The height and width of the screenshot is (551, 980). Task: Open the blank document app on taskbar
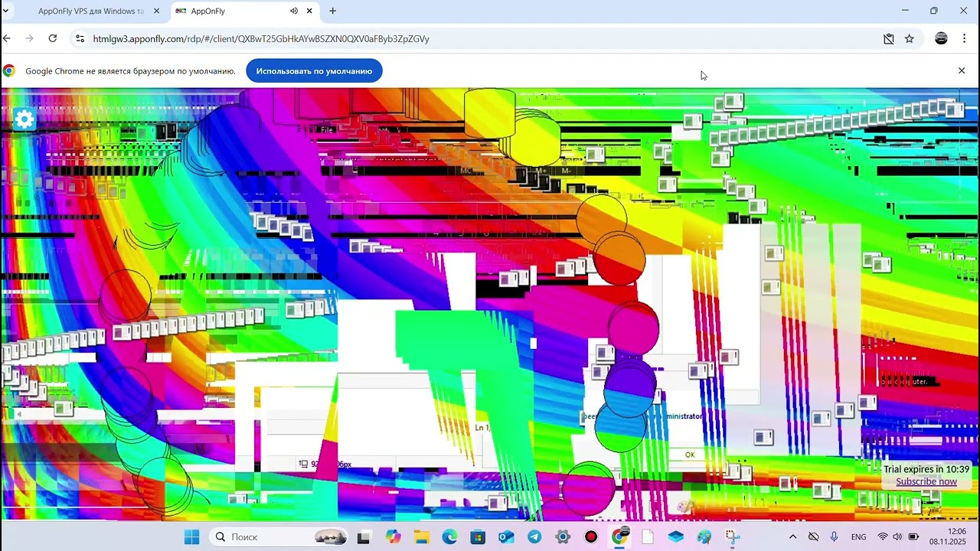pyautogui.click(x=648, y=537)
